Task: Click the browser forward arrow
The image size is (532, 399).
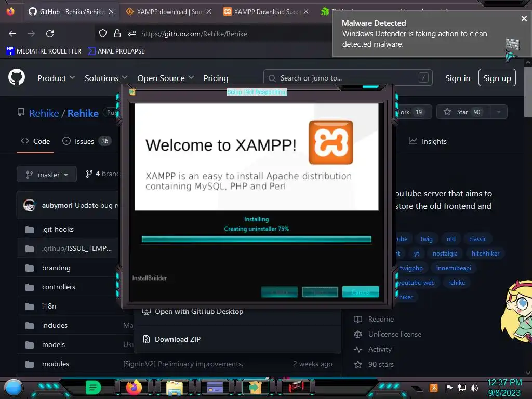Action: point(31,34)
